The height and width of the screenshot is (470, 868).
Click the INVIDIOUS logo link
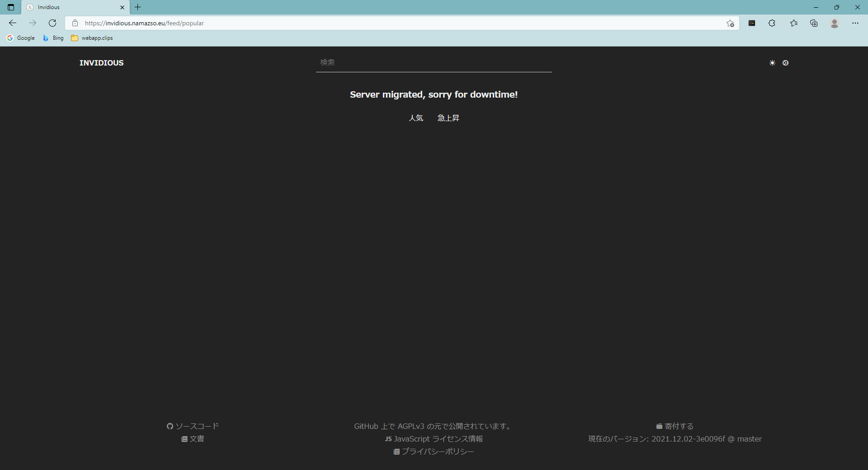pos(101,63)
